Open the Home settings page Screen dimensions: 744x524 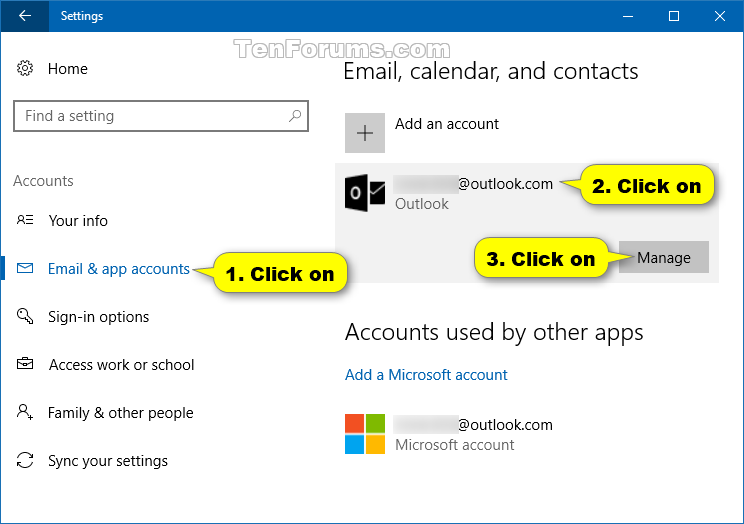tap(68, 69)
